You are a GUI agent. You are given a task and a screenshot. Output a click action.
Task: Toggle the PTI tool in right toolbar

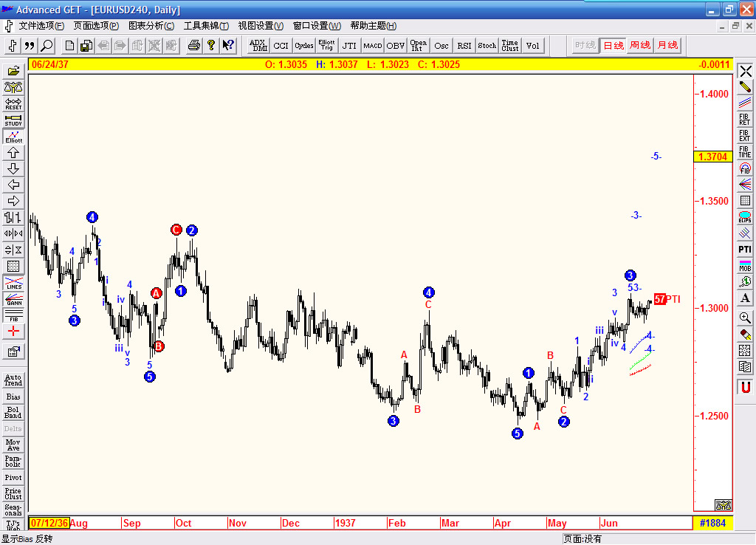[x=745, y=250]
